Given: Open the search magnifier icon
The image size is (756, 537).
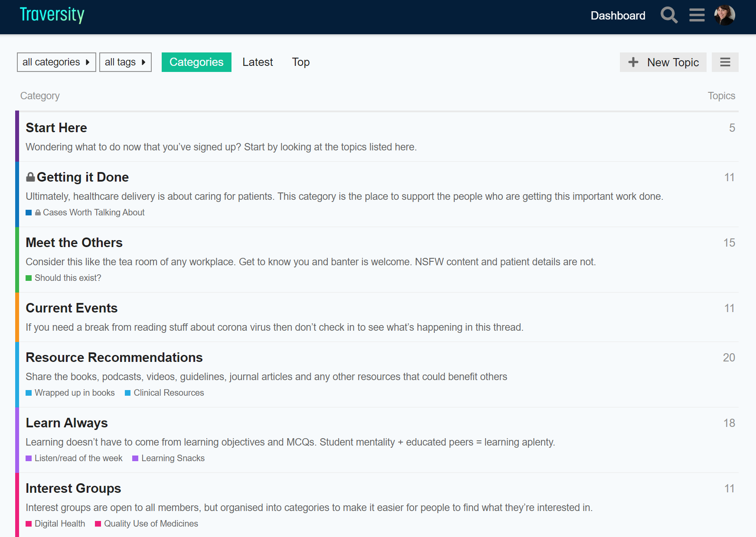Looking at the screenshot, I should coord(669,15).
